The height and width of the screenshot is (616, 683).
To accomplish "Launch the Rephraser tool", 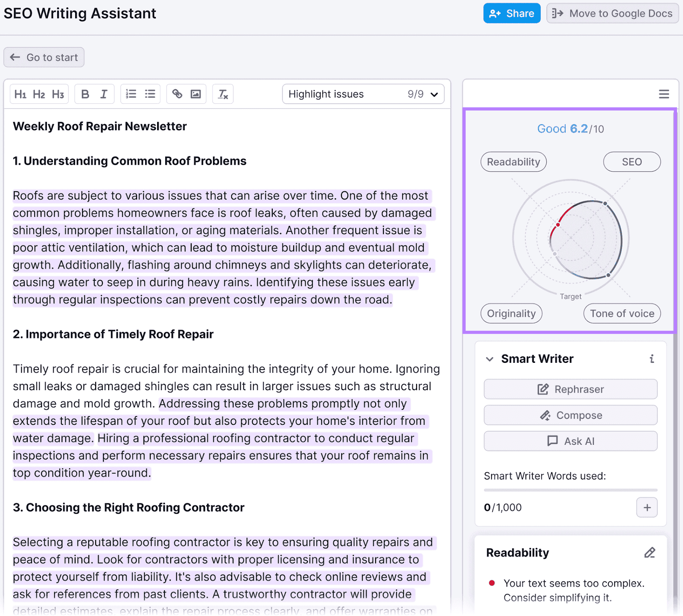I will click(570, 389).
